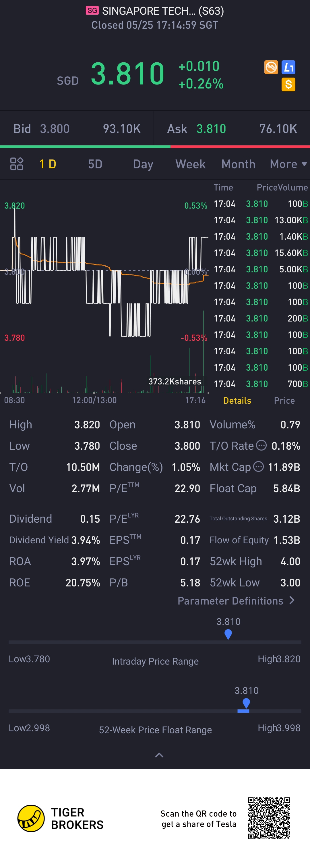Select the 1 D chart tab
Image resolution: width=310 pixels, height=868 pixels.
click(47, 164)
